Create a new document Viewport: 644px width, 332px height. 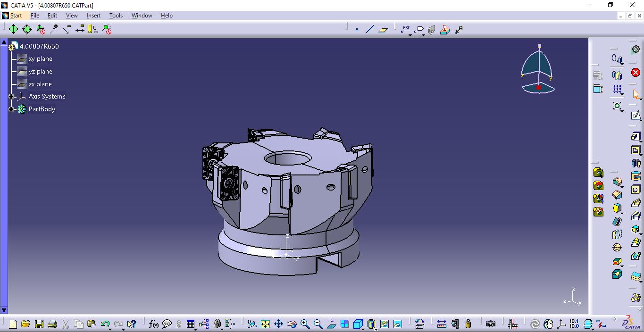[13, 324]
